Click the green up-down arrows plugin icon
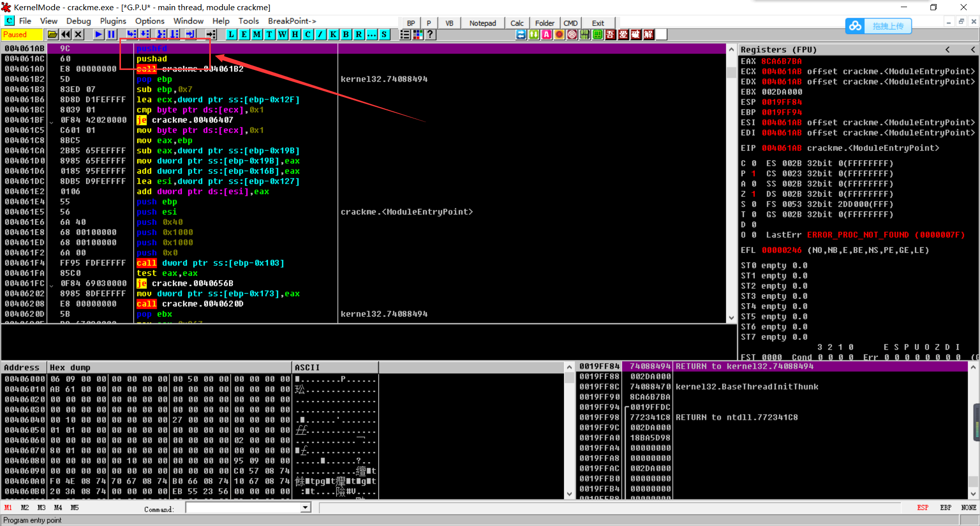The image size is (980, 526). [x=534, y=34]
